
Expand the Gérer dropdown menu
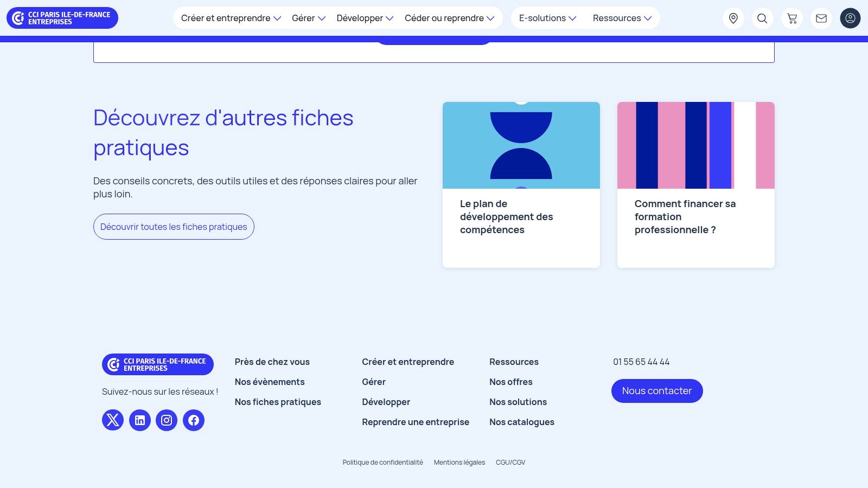[x=308, y=18]
